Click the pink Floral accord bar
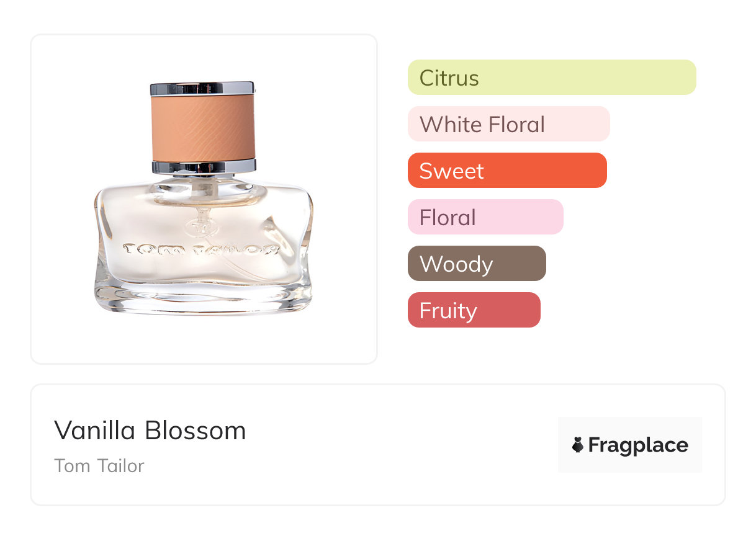Viewport: 756px width, 536px height. click(485, 217)
